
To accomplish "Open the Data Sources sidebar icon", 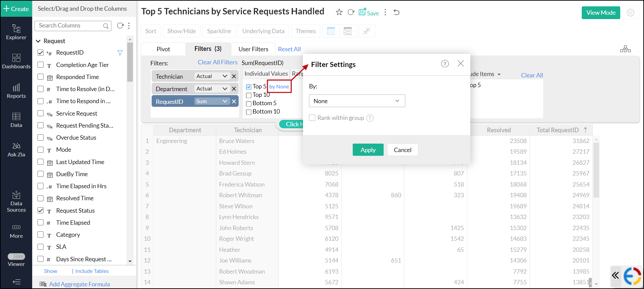I will point(16,202).
